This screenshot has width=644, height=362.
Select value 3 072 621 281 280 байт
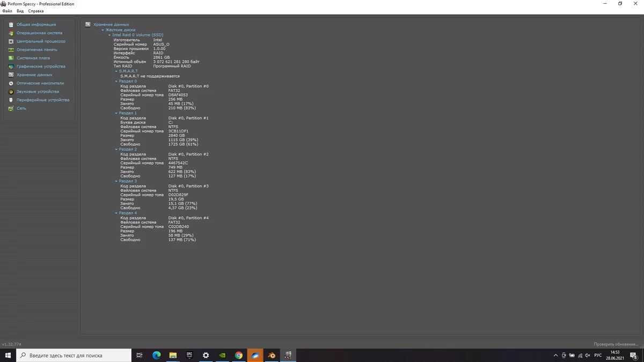[x=176, y=62]
